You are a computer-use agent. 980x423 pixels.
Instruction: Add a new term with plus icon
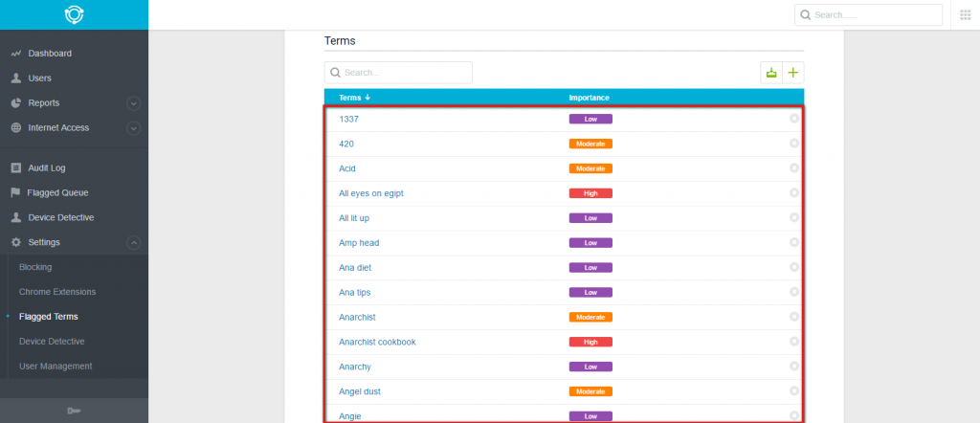tap(793, 73)
